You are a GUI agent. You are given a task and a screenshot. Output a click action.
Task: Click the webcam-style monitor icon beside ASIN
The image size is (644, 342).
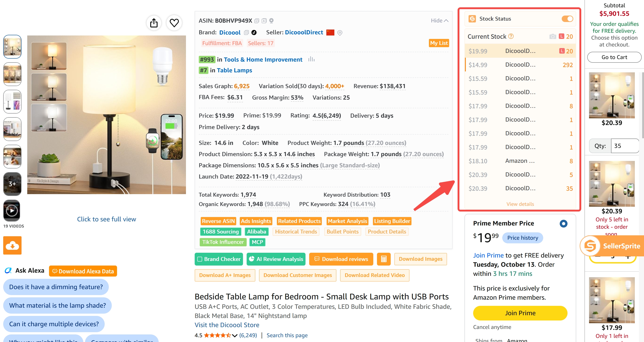(x=271, y=21)
